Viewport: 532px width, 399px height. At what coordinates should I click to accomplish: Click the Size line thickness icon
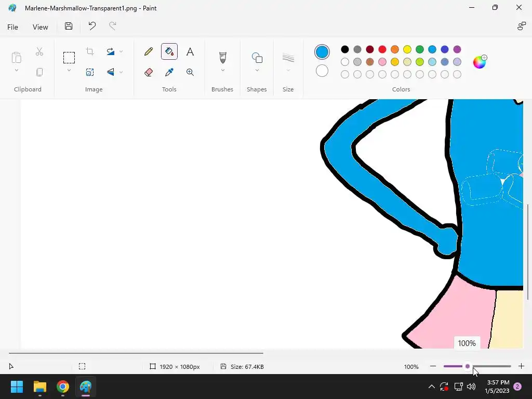pos(288,57)
